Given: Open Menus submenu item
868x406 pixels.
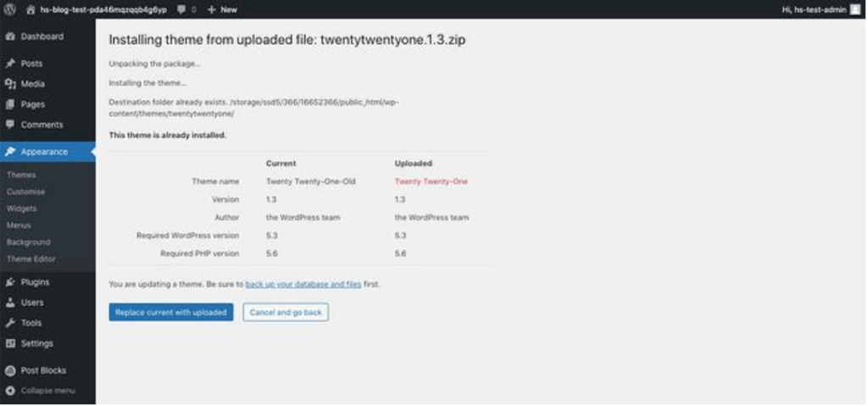Looking at the screenshot, I should [19, 225].
